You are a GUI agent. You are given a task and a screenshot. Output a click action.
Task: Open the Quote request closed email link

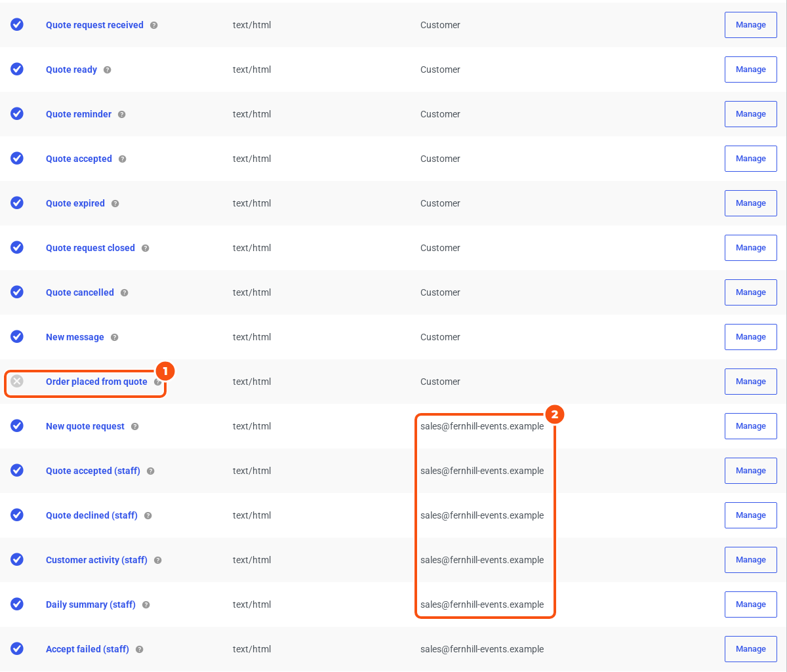click(x=91, y=248)
